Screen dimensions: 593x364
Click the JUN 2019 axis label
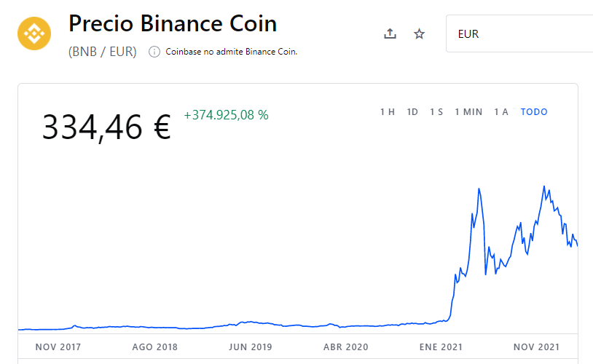point(251,347)
